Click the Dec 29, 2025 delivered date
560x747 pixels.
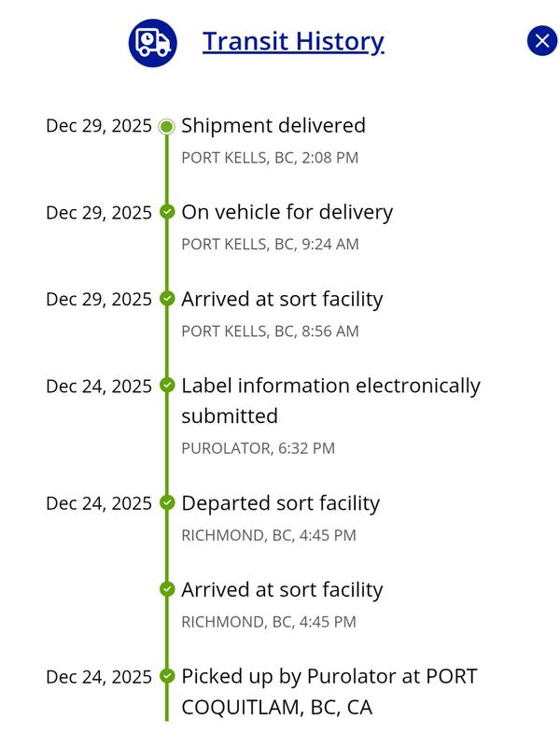(x=98, y=126)
